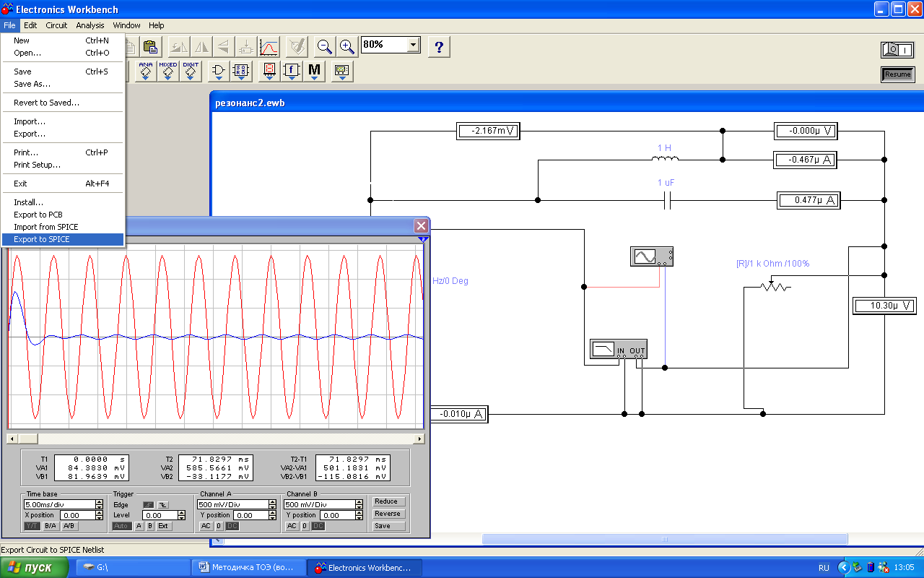Screen dimensions: 924x578
Task: Click the Paste clipboard toolbar icon
Action: (x=149, y=47)
